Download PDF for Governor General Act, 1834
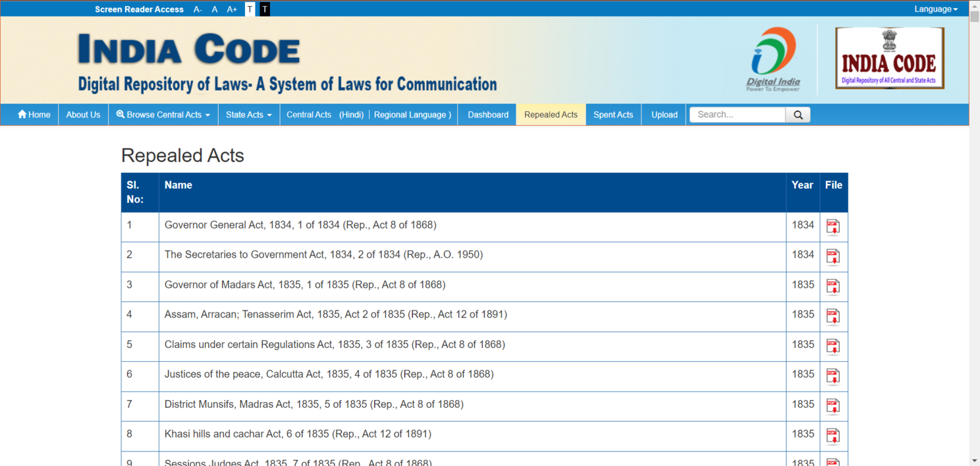 833,227
